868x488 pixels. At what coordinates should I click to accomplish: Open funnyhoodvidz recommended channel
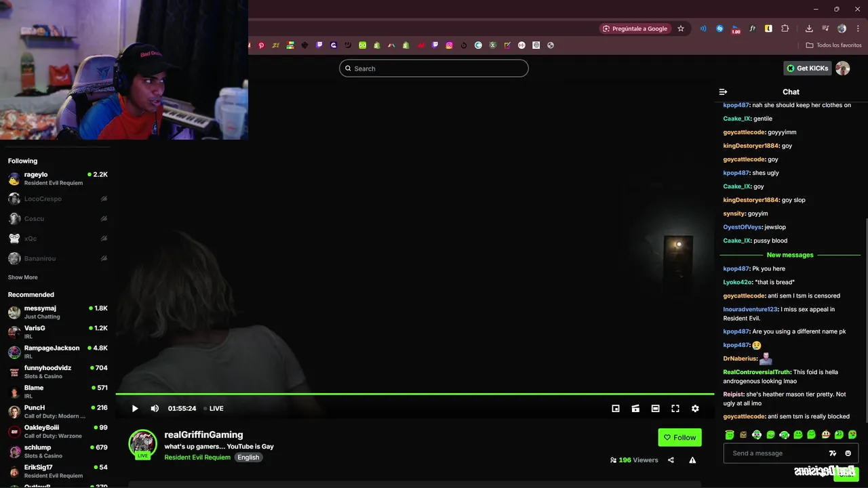(58, 371)
